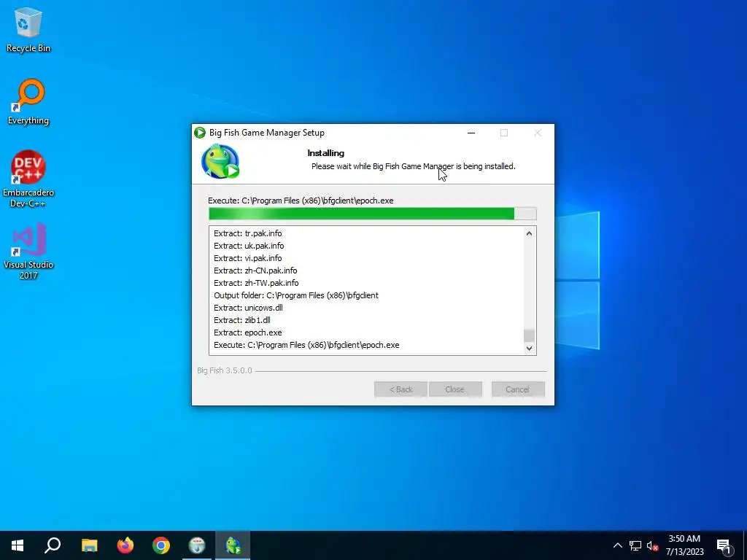Launch Google Chrome from taskbar
747x560 pixels.
pos(161,545)
